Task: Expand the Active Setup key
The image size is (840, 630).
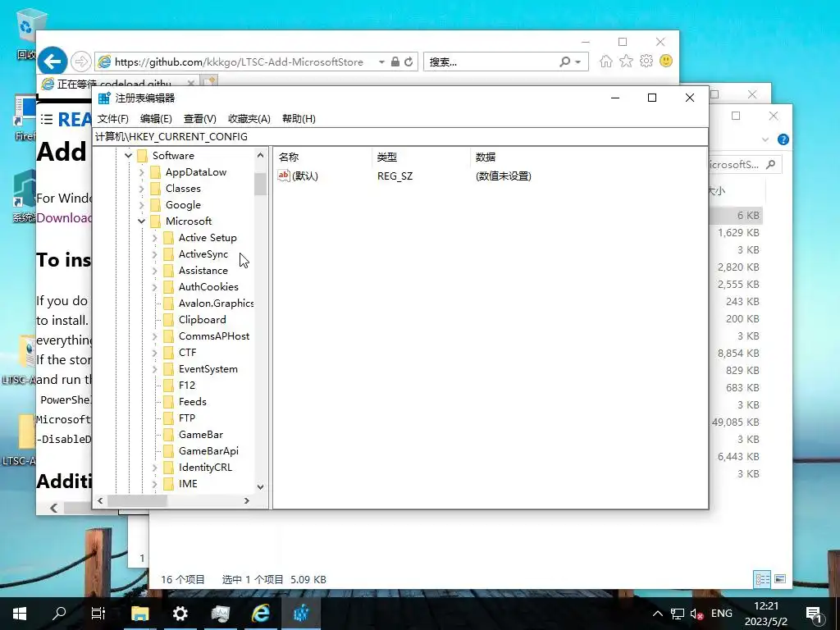Action: point(154,238)
